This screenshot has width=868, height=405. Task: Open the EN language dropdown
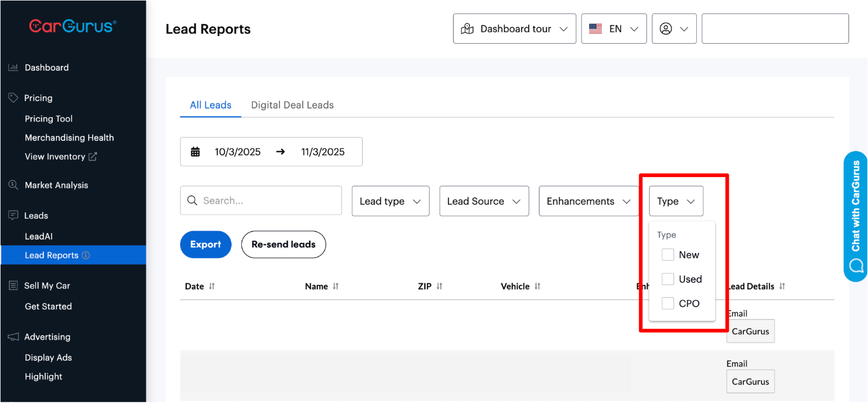(614, 29)
